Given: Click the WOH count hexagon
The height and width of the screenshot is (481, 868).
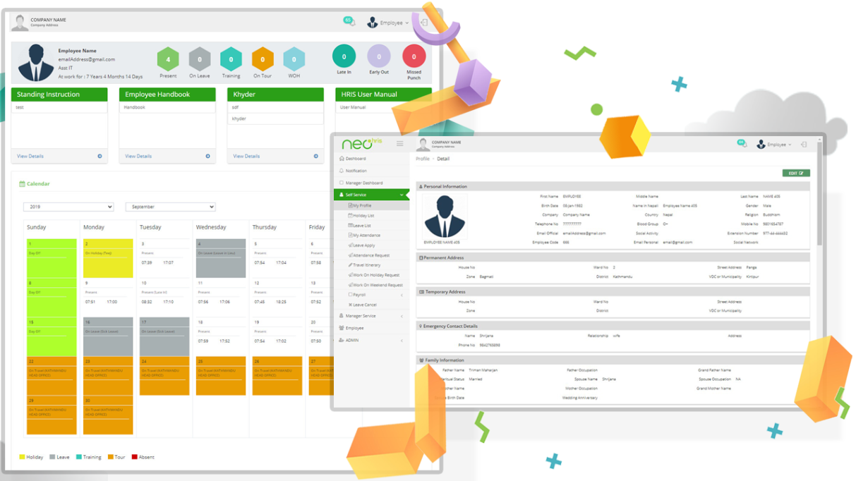Looking at the screenshot, I should point(294,59).
